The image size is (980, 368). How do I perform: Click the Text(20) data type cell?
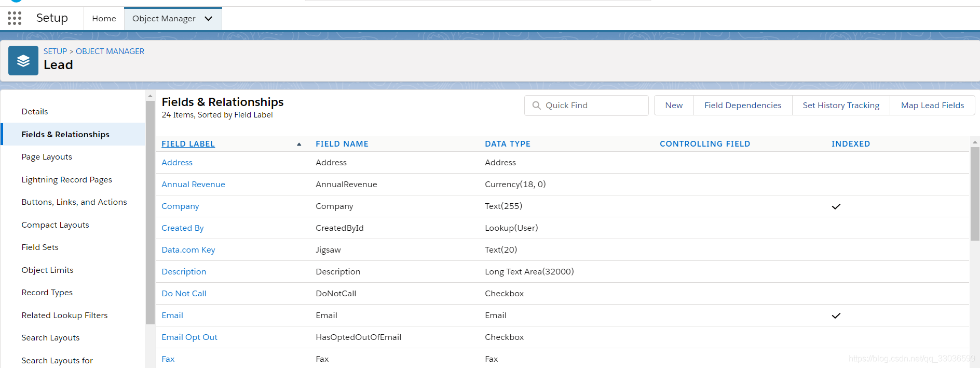click(x=501, y=250)
